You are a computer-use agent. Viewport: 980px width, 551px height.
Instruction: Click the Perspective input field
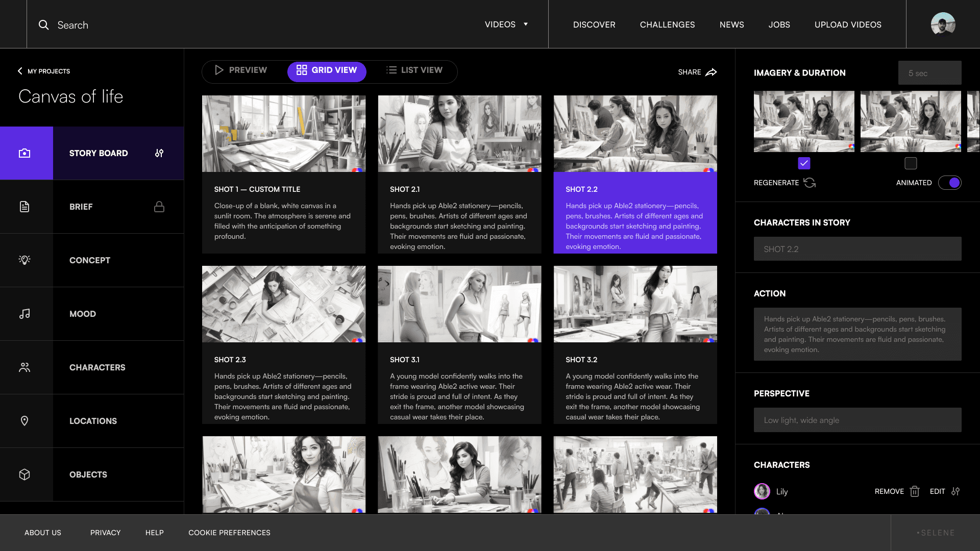click(857, 420)
